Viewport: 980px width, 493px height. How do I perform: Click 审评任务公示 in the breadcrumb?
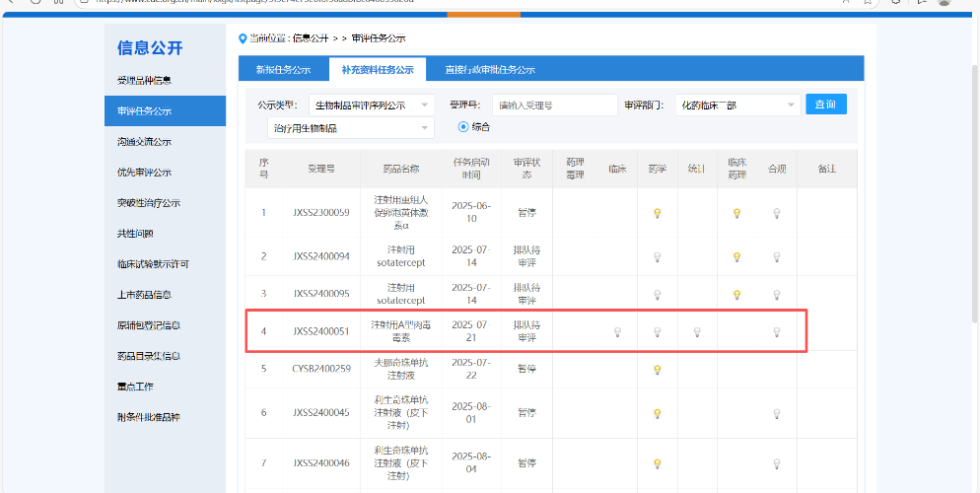(x=379, y=38)
